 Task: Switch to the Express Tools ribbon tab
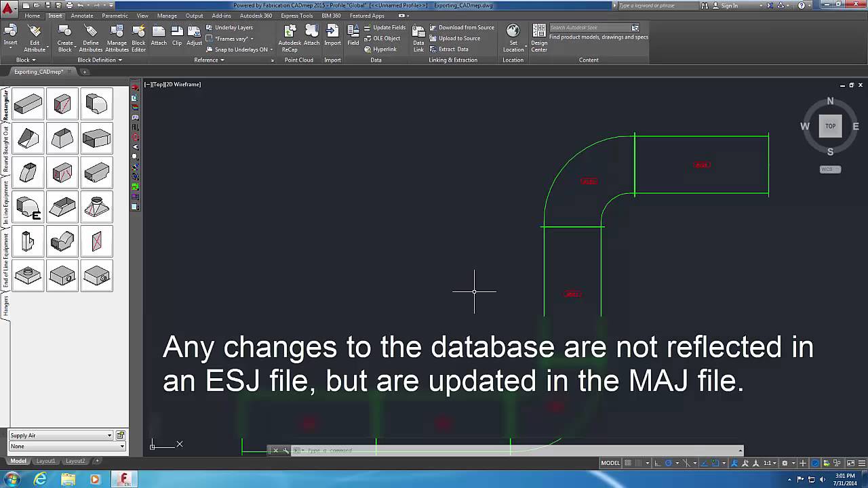tap(296, 15)
